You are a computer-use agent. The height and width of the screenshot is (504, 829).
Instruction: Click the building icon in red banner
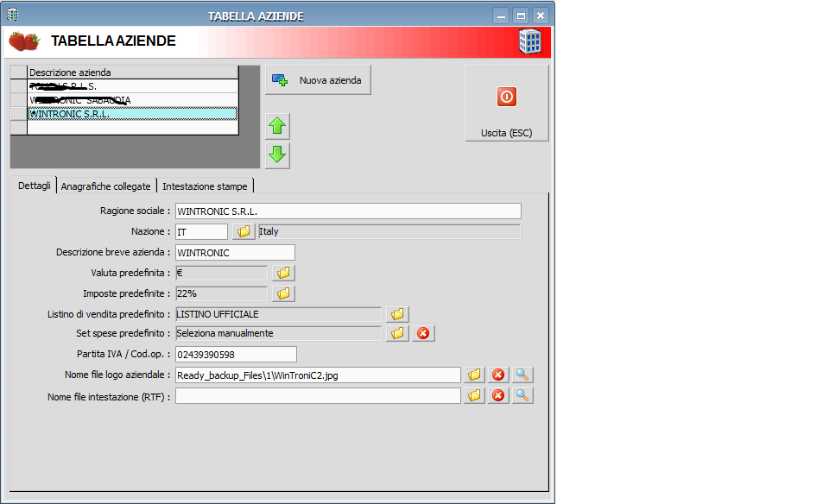530,41
